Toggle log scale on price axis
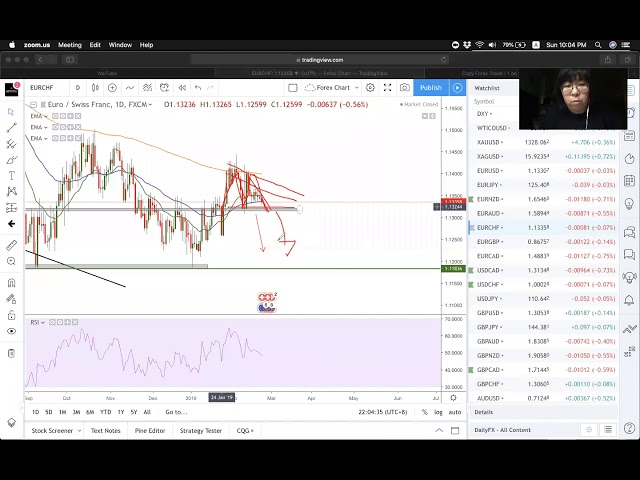 [x=438, y=412]
